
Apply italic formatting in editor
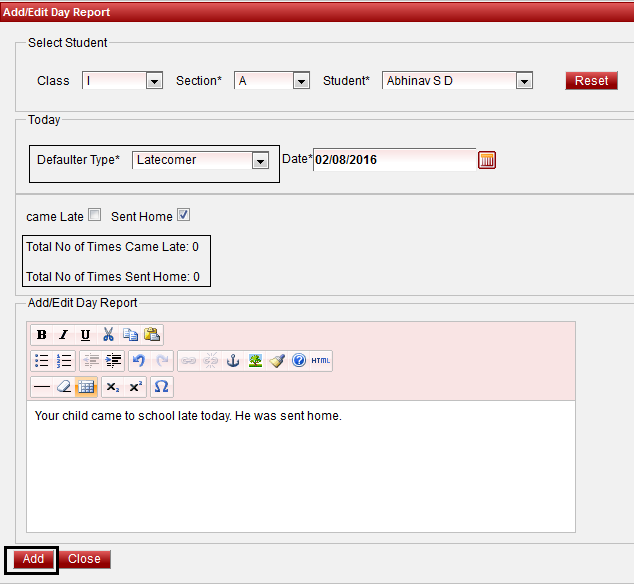pyautogui.click(x=63, y=335)
